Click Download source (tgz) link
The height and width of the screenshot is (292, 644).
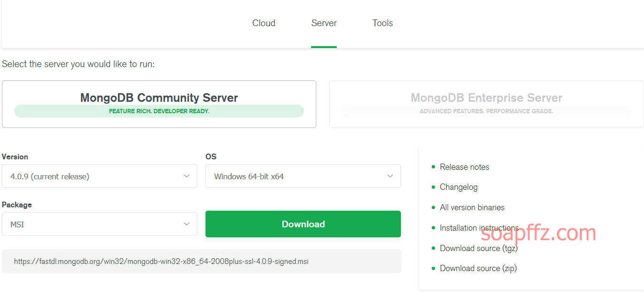pos(478,248)
